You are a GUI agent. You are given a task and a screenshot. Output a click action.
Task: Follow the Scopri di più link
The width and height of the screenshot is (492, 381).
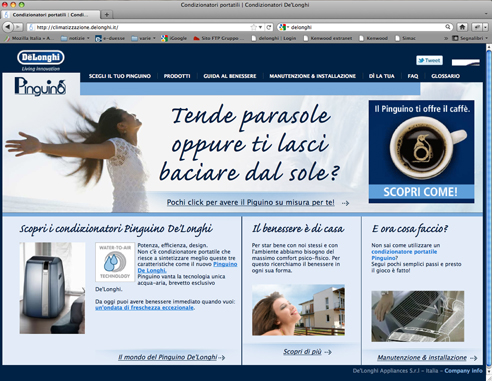(302, 352)
